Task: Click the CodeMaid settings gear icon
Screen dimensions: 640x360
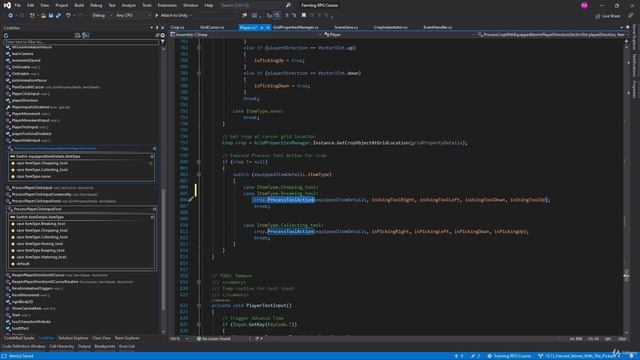Action: (x=162, y=36)
